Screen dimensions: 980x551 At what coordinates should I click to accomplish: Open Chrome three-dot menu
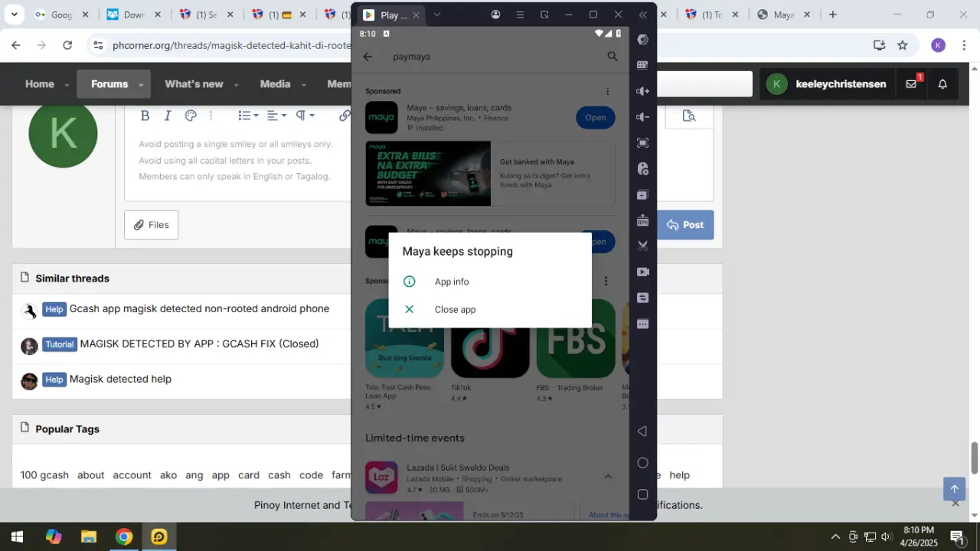click(x=964, y=45)
